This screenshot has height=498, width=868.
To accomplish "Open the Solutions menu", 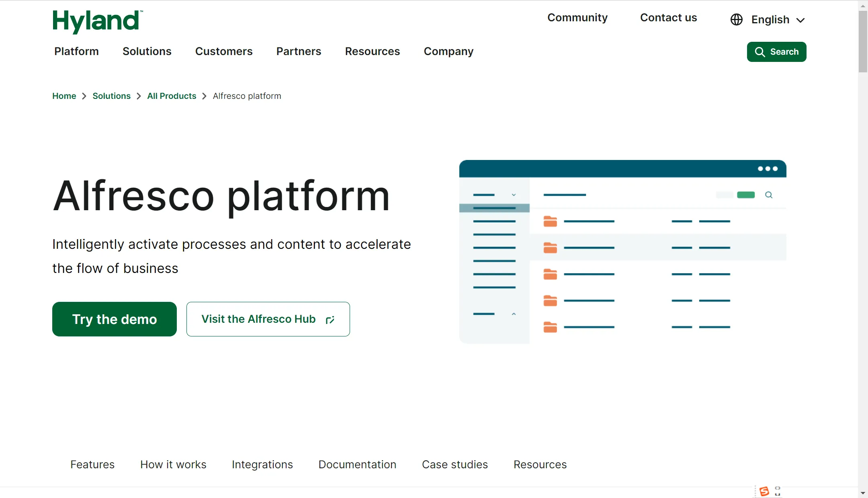I will point(147,51).
